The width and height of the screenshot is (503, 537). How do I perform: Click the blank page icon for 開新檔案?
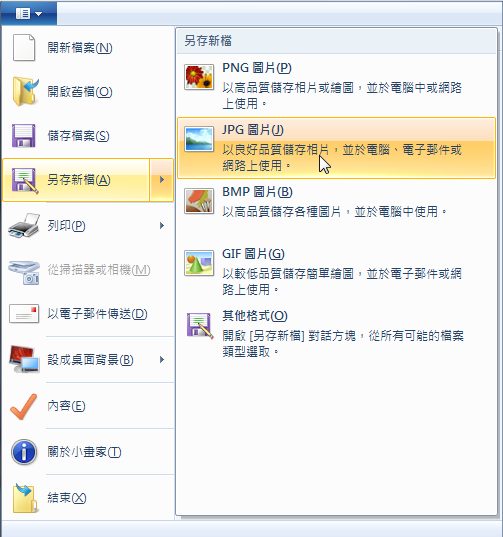click(24, 48)
